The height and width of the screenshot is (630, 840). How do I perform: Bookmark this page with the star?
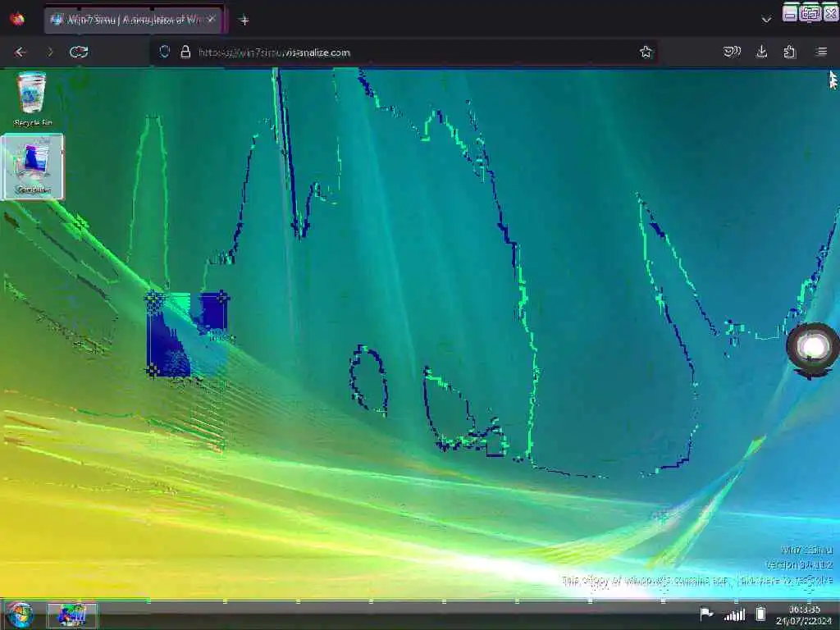pos(646,52)
